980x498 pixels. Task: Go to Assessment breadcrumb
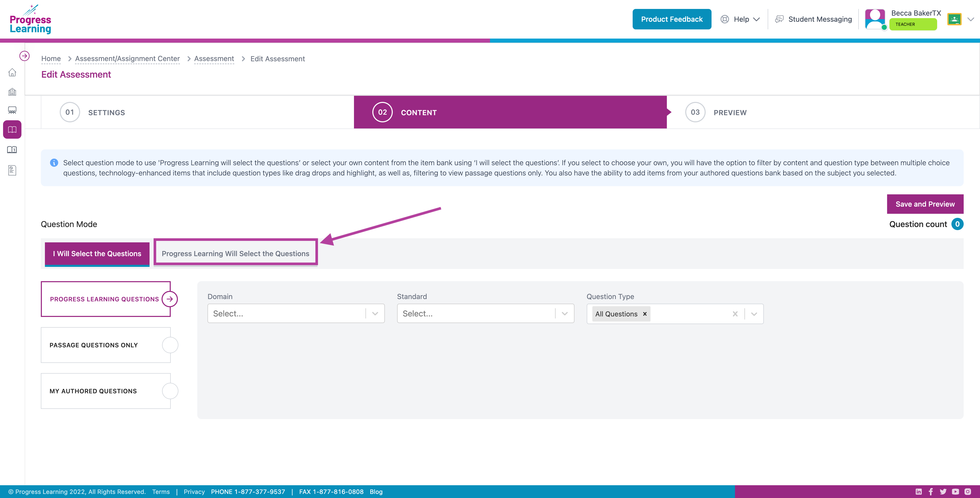coord(214,59)
